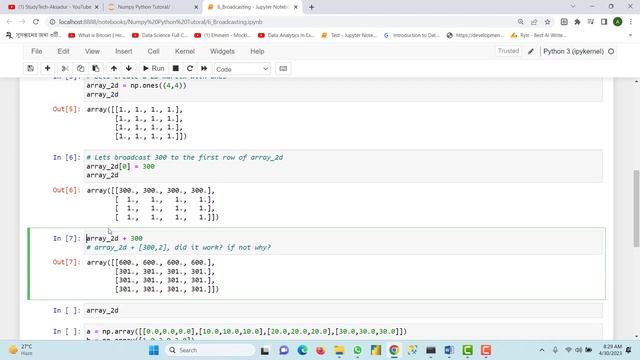
Task: Click the taskbar Search box
Action: coord(211,350)
